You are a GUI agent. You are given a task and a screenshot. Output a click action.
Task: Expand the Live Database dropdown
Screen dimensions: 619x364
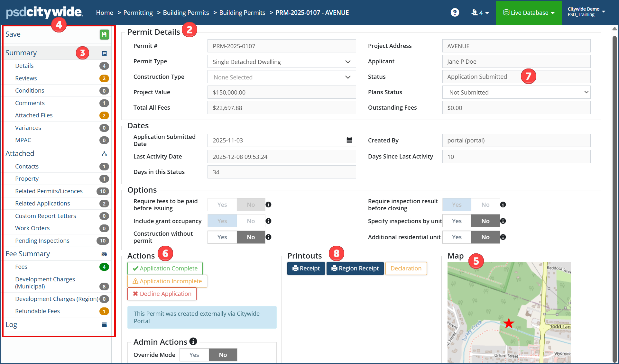click(x=529, y=13)
